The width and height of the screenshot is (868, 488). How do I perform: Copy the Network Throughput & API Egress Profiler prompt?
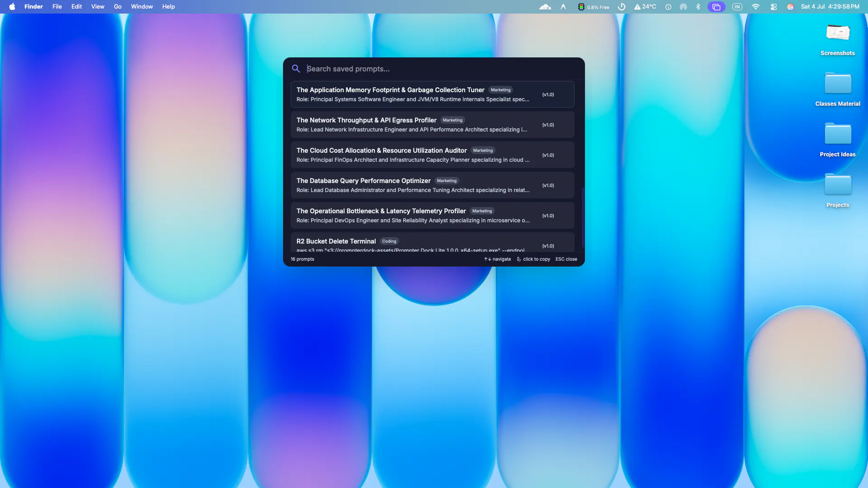pyautogui.click(x=432, y=125)
